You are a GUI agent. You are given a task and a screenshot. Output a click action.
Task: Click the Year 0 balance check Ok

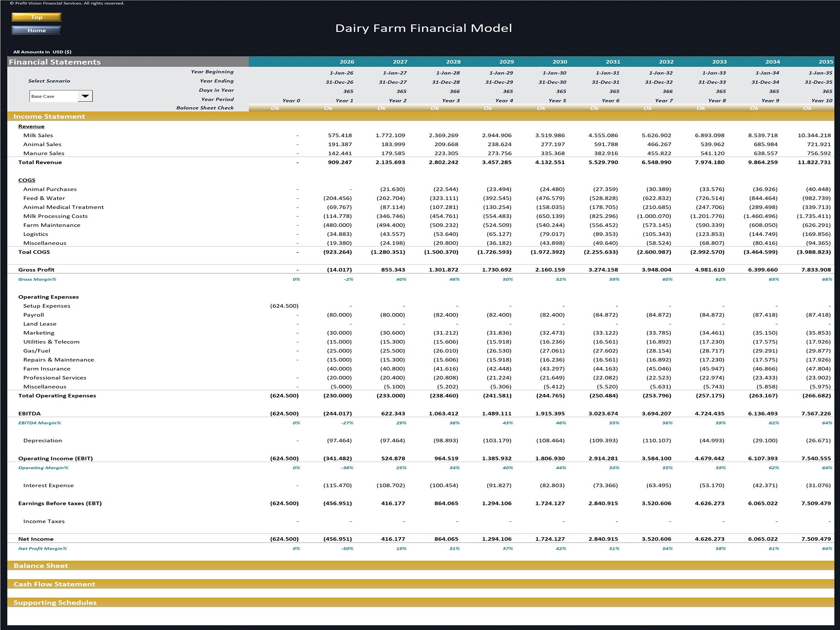click(x=275, y=108)
